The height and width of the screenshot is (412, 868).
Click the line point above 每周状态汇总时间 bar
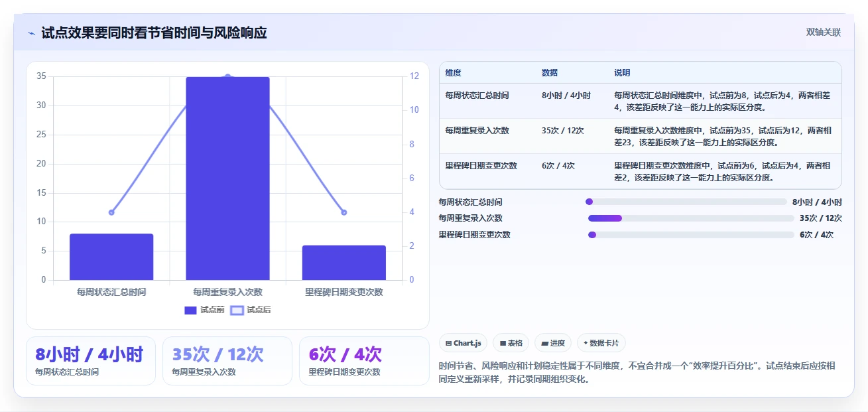coord(111,212)
